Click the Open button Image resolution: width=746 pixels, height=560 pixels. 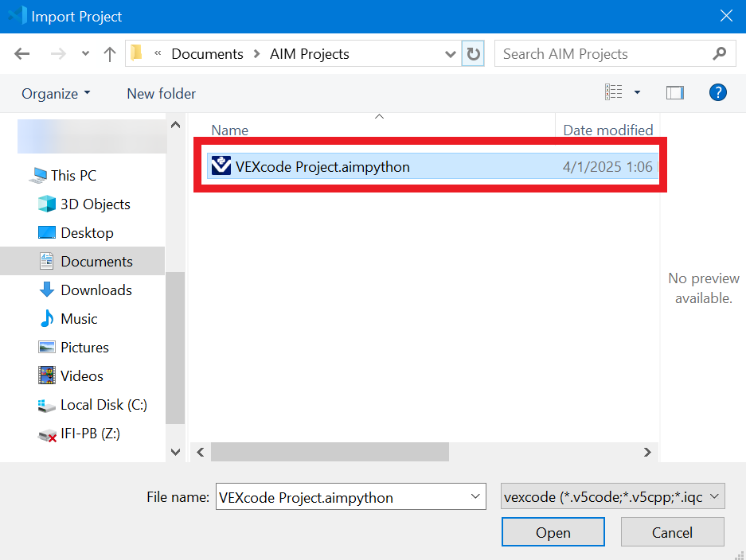(x=553, y=531)
